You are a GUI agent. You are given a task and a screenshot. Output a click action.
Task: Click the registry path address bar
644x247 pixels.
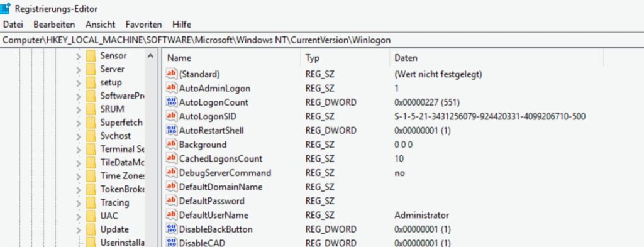(322, 40)
